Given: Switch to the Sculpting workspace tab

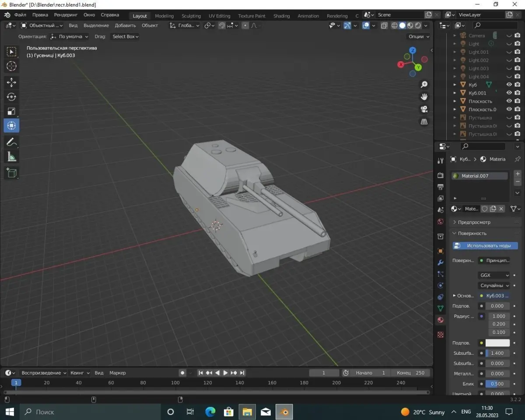Looking at the screenshot, I should point(191,16).
